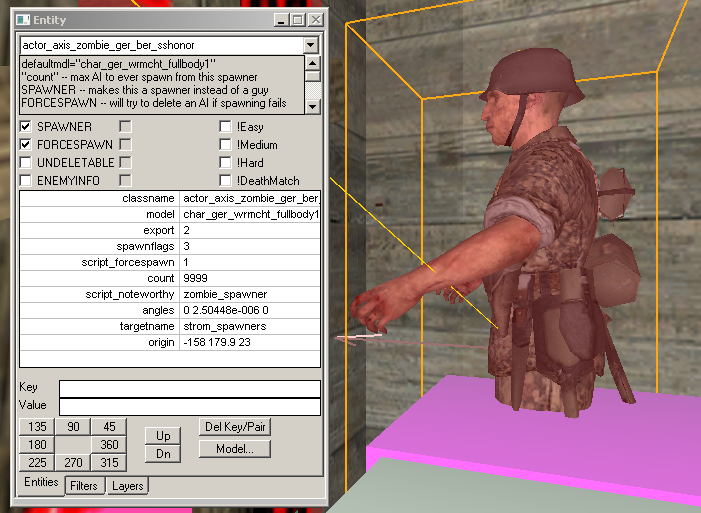701x513 pixels.
Task: Toggle the !DeathMatch checkbox
Action: click(x=225, y=180)
